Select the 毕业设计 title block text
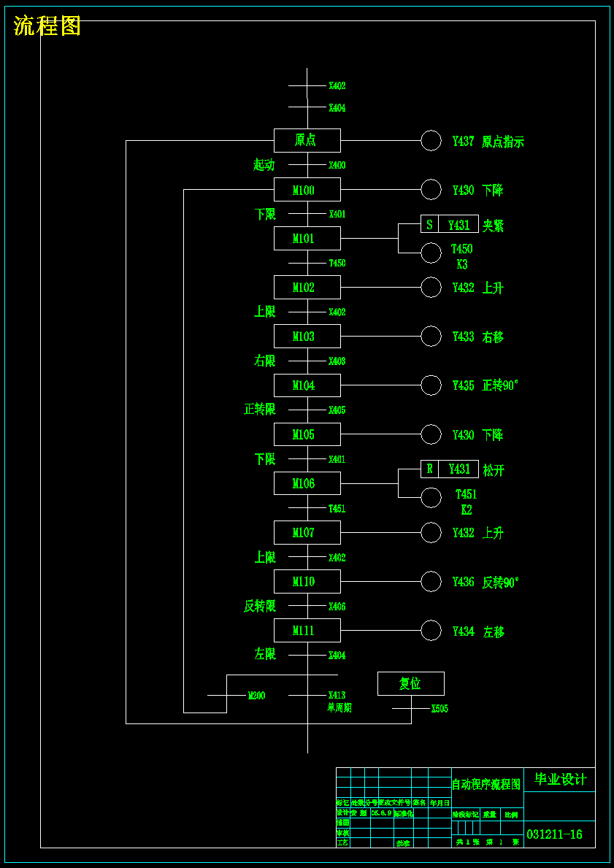The width and height of the screenshot is (614, 868). (x=560, y=780)
